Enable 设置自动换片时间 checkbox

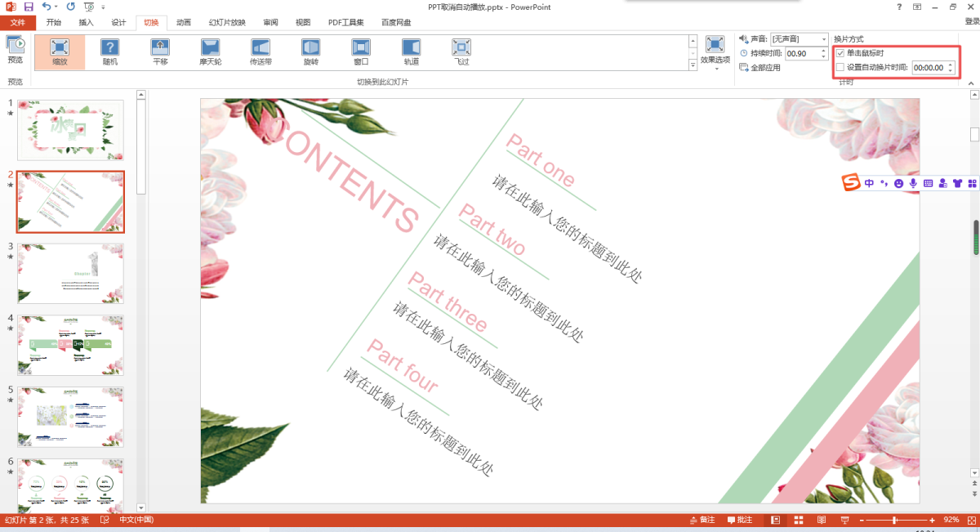(840, 68)
